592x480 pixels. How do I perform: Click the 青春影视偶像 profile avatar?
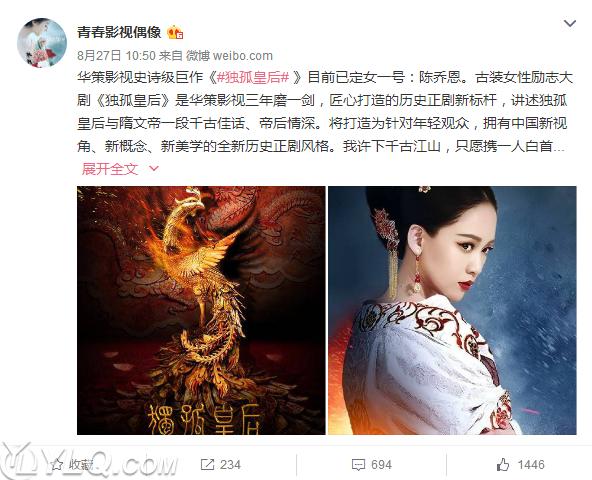pos(42,43)
